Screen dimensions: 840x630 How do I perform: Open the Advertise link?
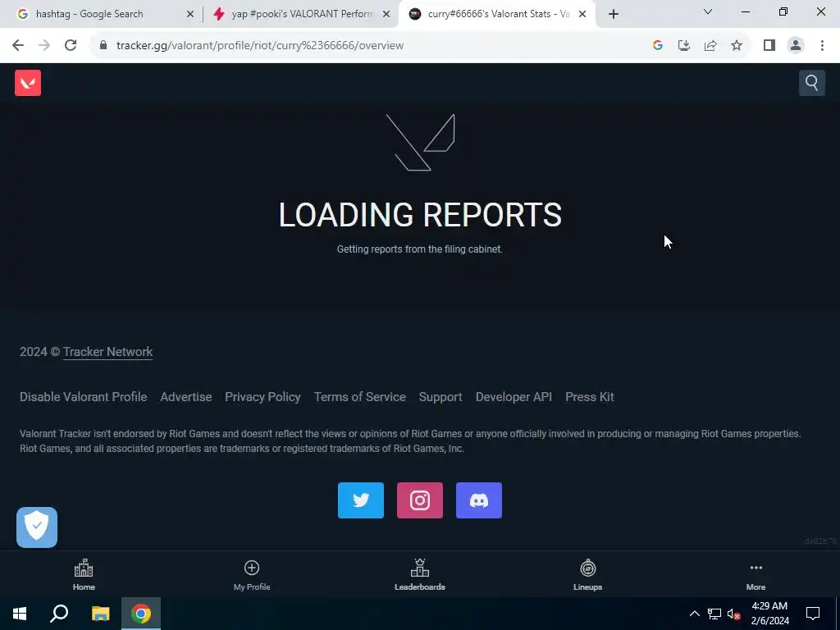(x=186, y=397)
